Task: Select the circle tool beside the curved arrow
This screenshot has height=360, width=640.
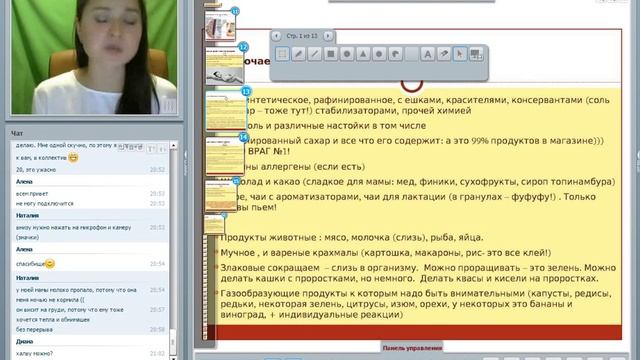Action: (379, 54)
